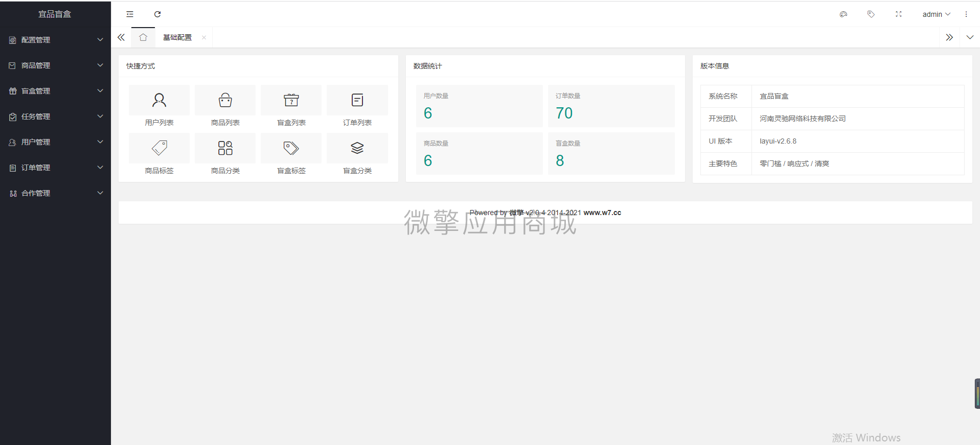Switch to the 基础配置 tab
This screenshot has height=445, width=980.
177,37
